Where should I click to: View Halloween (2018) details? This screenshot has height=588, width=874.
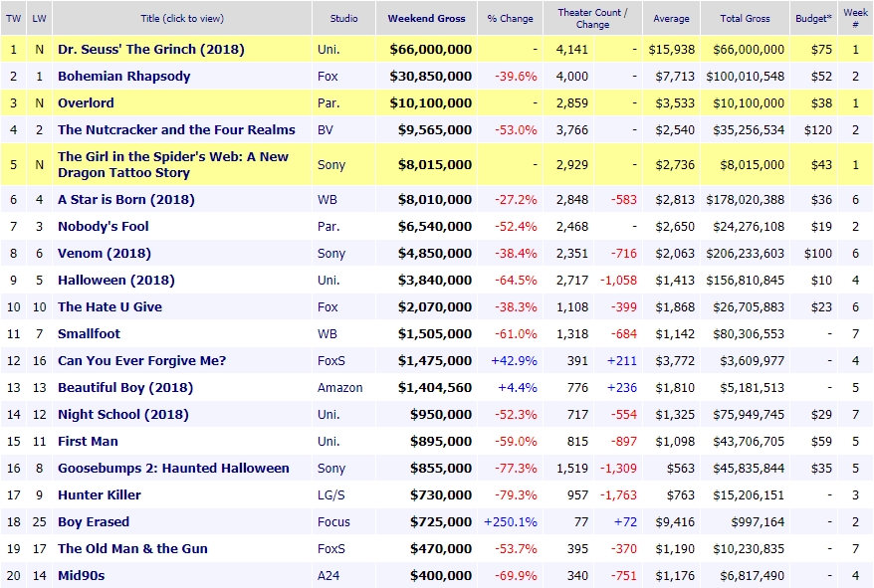[x=116, y=280]
